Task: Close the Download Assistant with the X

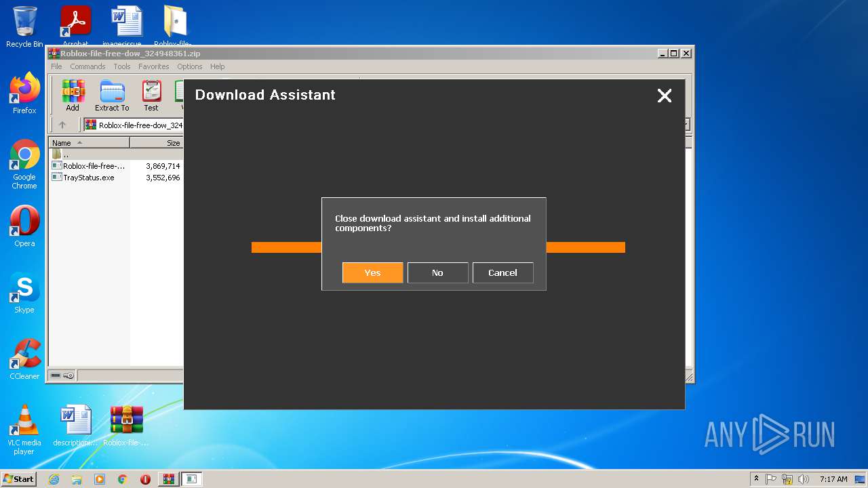Action: pos(665,96)
